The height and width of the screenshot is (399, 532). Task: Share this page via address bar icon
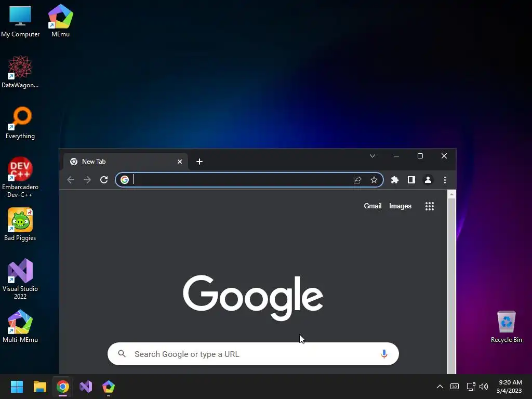357,180
